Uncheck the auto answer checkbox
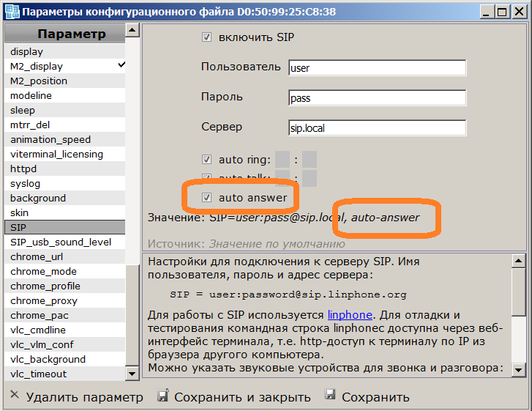Viewport: 532px width, 411px height. tap(206, 198)
